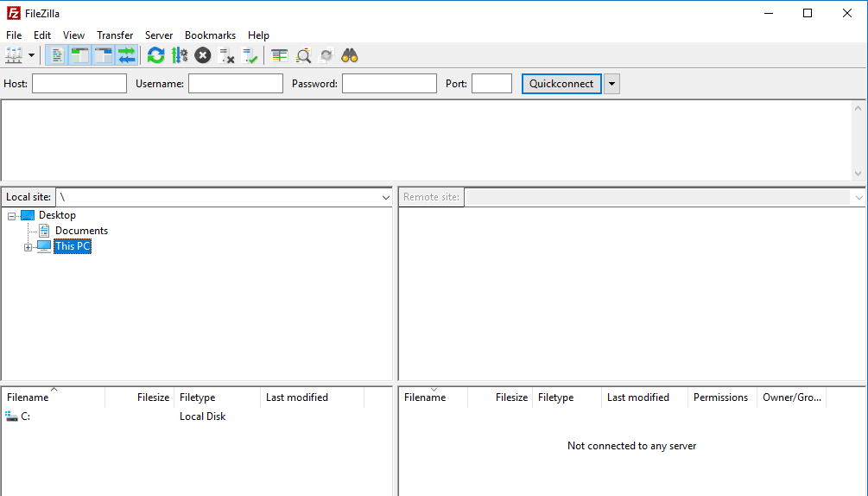Viewport: 868px width, 496px height.
Task: Click the Host input field
Action: (x=79, y=84)
